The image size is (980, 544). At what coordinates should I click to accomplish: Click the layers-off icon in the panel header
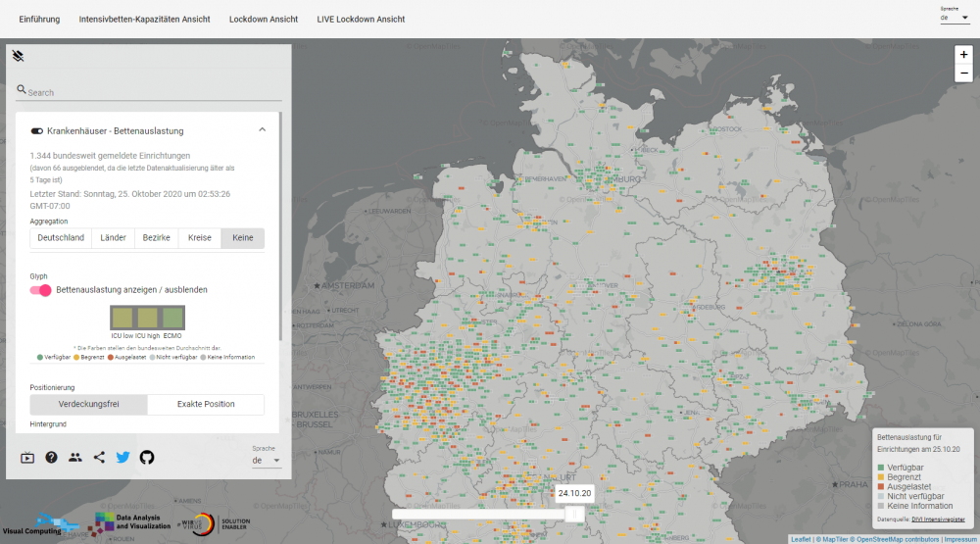coord(18,56)
